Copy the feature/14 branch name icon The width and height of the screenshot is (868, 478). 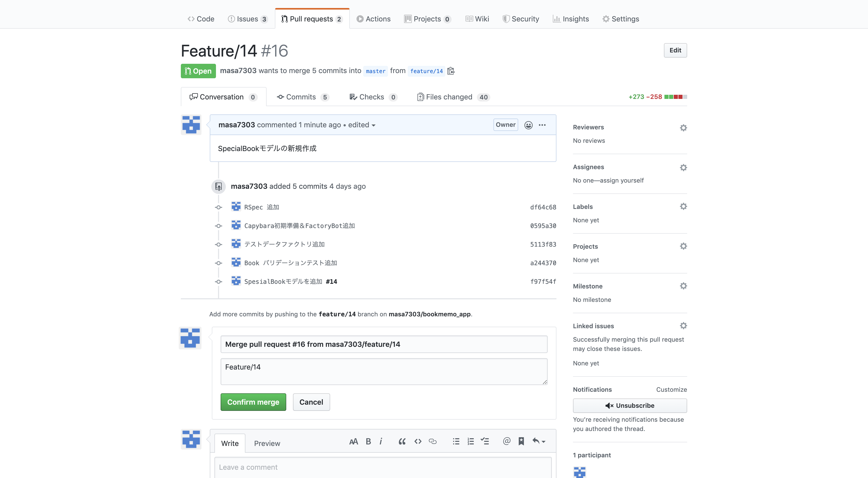tap(451, 71)
